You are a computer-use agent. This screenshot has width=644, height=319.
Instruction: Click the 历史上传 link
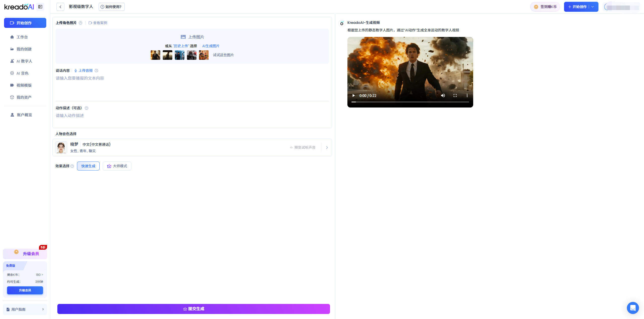coord(181,46)
